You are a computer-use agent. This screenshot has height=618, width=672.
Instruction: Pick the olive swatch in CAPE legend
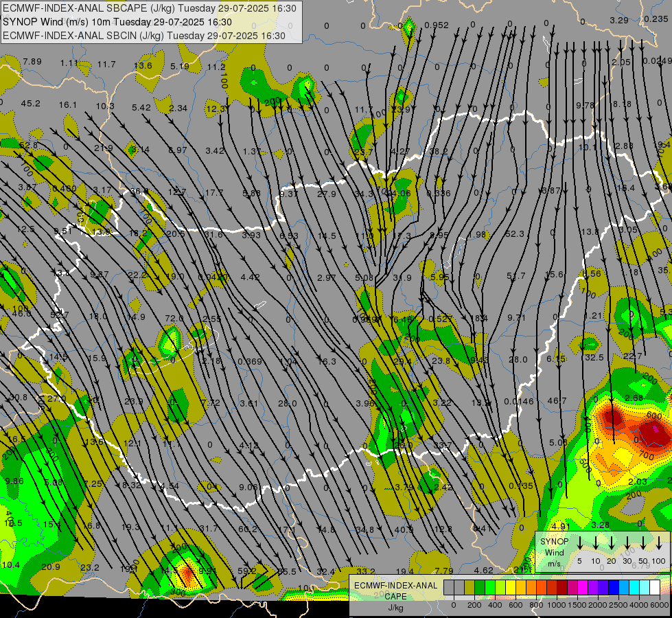click(x=470, y=587)
